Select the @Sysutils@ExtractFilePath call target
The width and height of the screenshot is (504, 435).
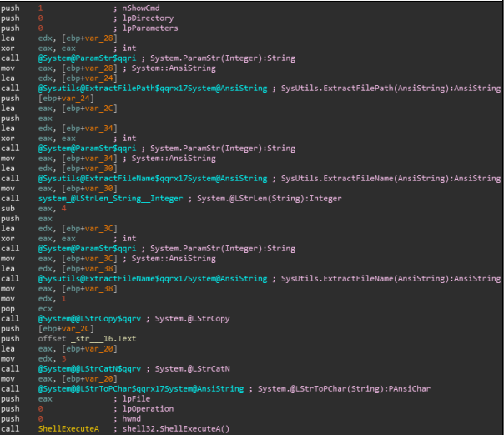pyautogui.click(x=153, y=89)
